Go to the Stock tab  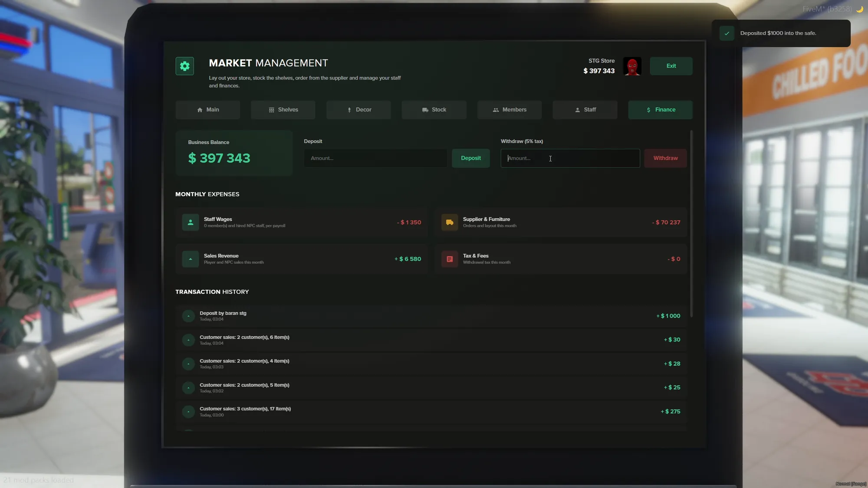[x=434, y=110]
